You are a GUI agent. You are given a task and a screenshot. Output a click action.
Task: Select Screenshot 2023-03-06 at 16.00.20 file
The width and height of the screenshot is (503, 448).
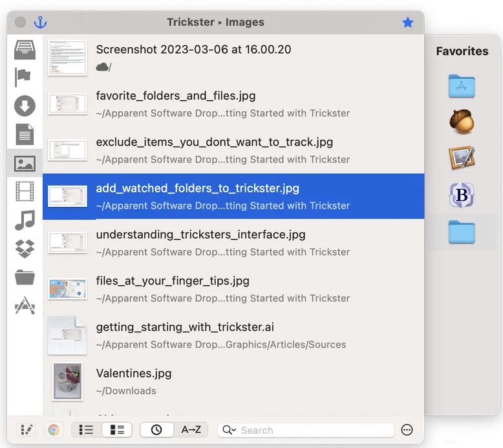(x=233, y=58)
